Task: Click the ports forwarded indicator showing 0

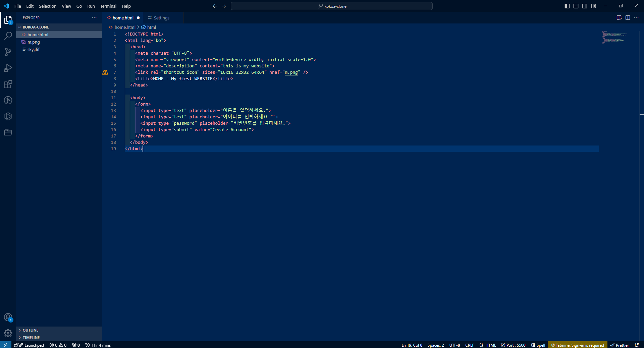Action: [x=76, y=345]
